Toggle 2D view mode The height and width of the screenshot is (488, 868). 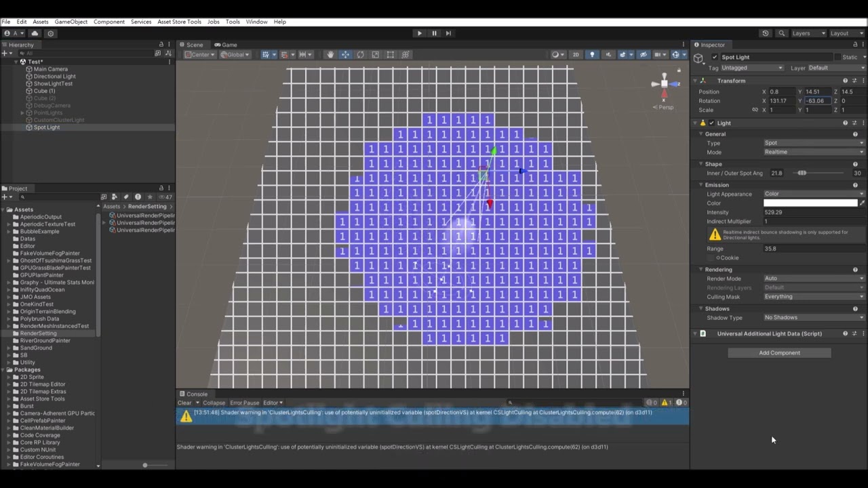coord(576,55)
